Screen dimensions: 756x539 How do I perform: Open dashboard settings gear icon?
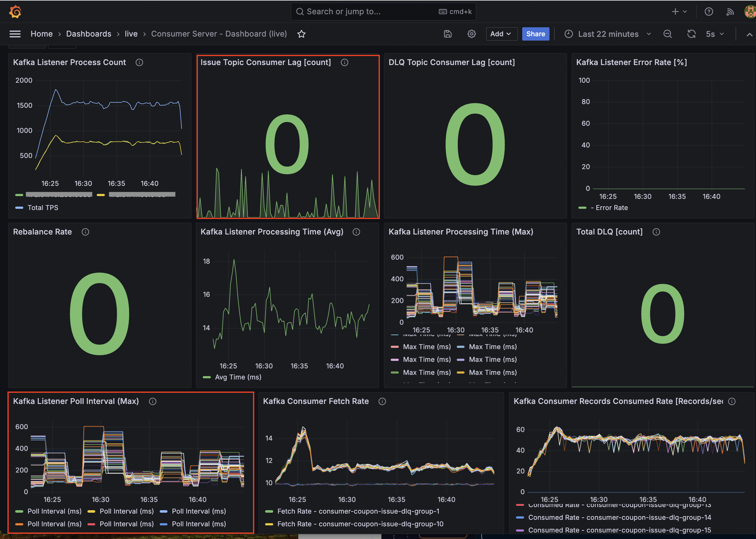point(471,34)
